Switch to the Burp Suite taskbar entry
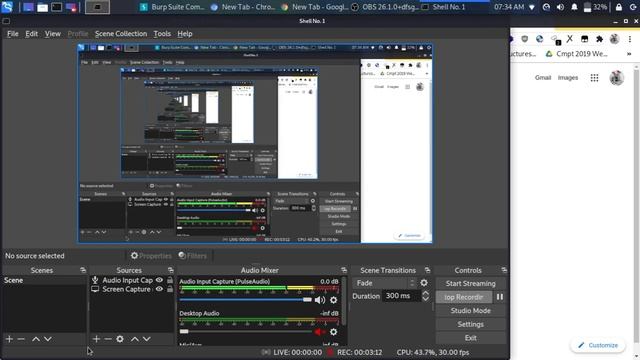The width and height of the screenshot is (640, 360). (x=171, y=7)
